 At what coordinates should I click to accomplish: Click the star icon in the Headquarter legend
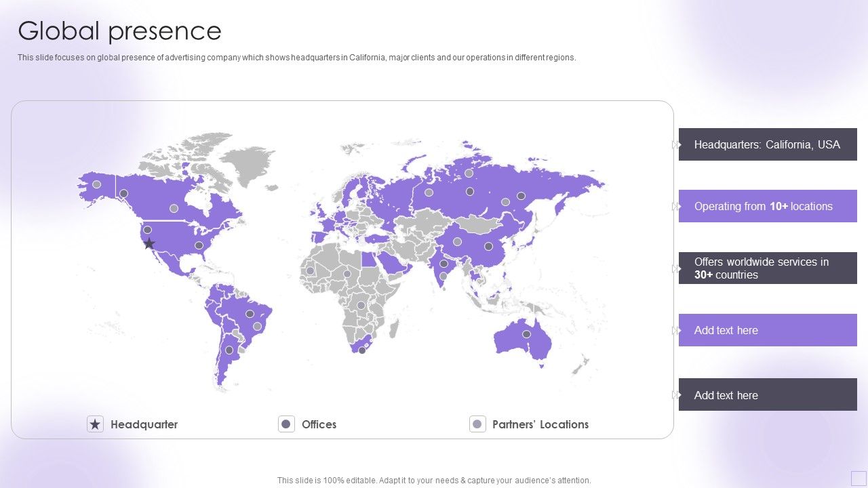pos(95,424)
